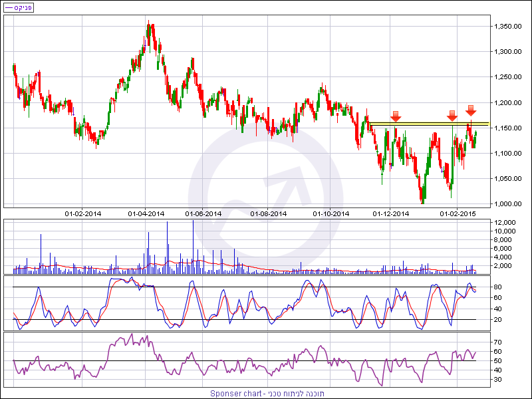Click the 1,350.00 price axis label
The image size is (532, 399).
click(x=507, y=27)
